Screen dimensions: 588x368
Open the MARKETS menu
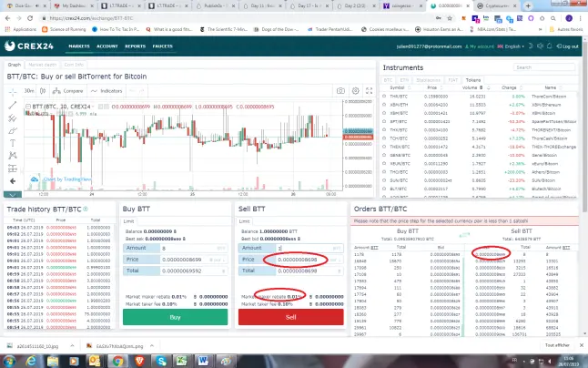(79, 46)
